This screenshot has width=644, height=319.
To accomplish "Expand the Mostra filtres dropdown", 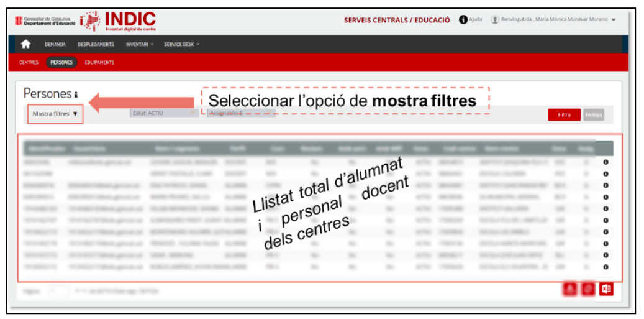I will click(55, 114).
